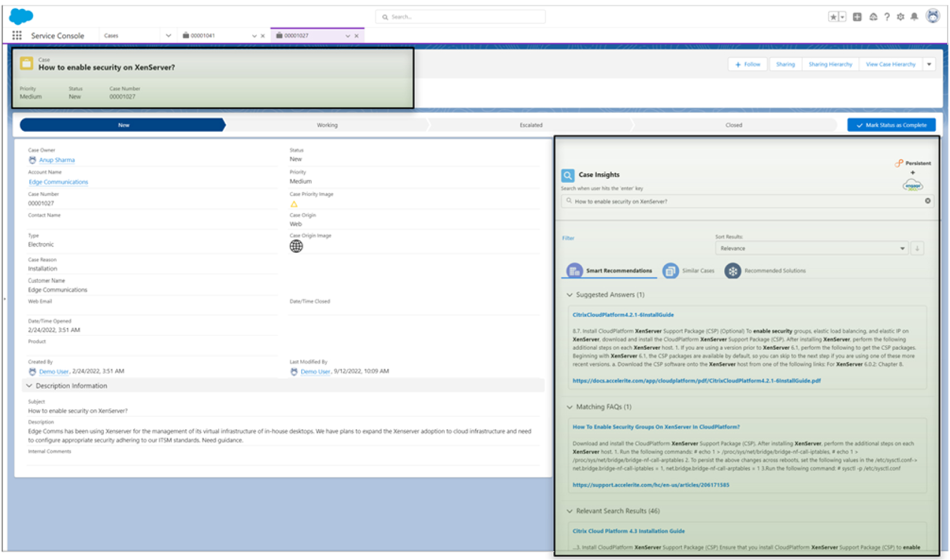
Task: Click the Case Origin globe image
Action: [x=296, y=245]
